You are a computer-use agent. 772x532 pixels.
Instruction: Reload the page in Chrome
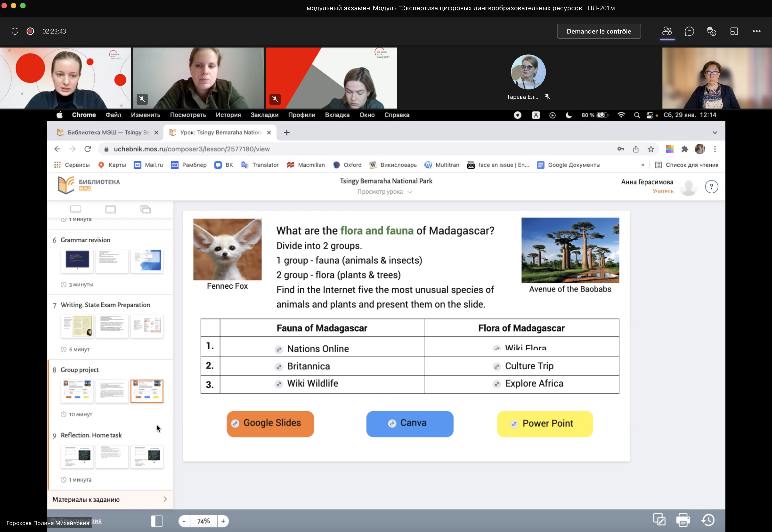[88, 149]
